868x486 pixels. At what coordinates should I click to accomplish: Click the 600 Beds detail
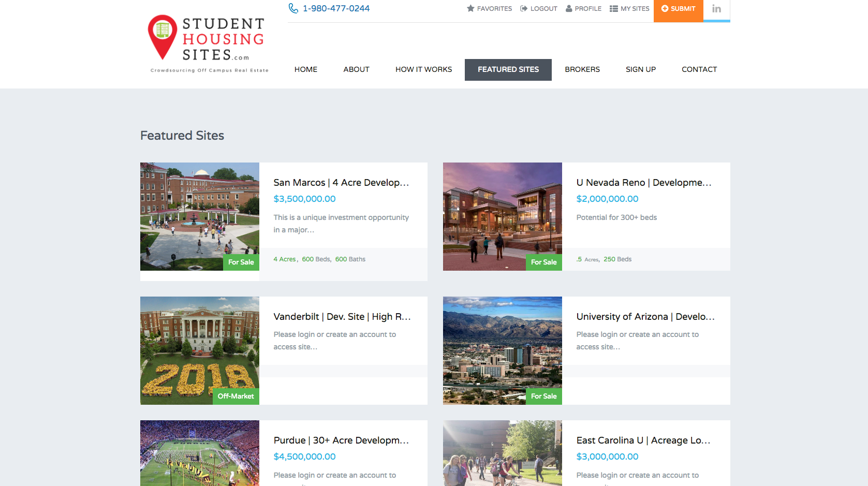coord(316,259)
